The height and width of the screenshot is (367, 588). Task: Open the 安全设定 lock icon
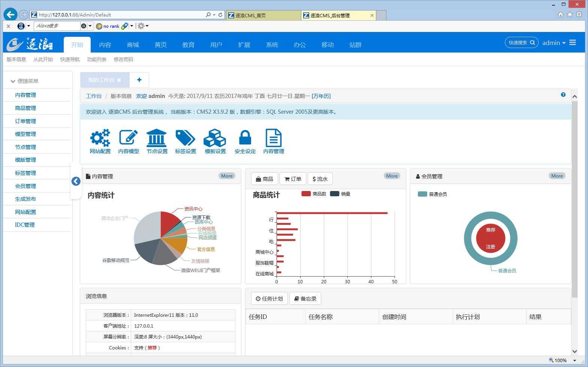(245, 138)
